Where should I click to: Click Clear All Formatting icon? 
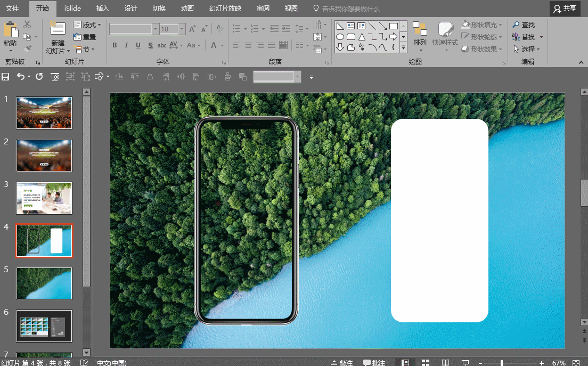pyautogui.click(x=220, y=29)
